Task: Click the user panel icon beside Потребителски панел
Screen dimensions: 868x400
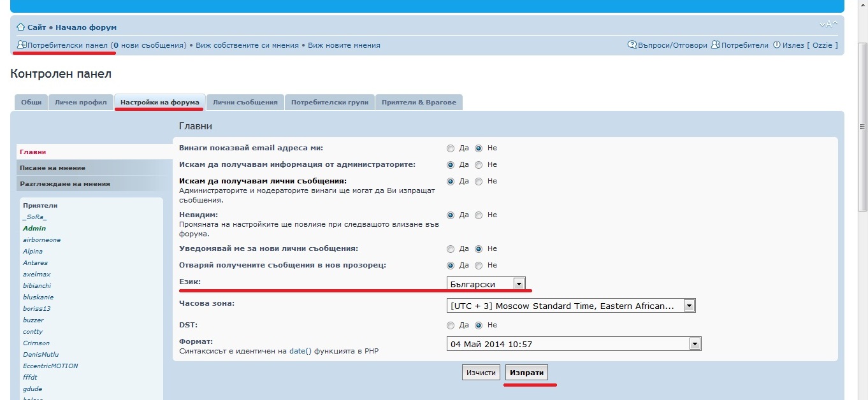Action: point(21,45)
